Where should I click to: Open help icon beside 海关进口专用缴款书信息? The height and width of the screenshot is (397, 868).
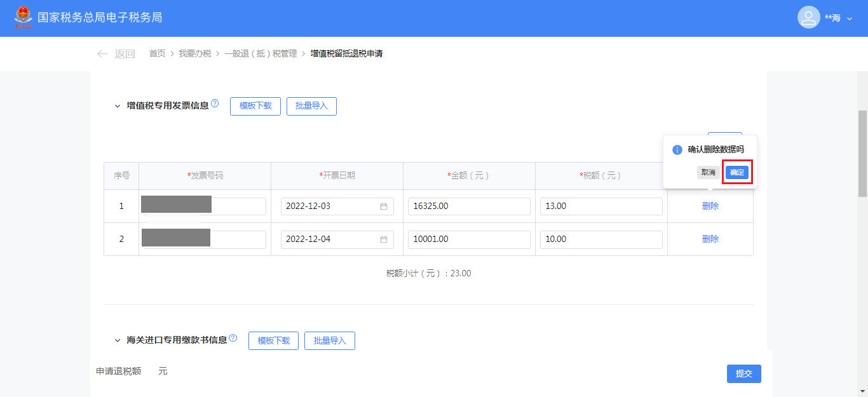(x=233, y=339)
